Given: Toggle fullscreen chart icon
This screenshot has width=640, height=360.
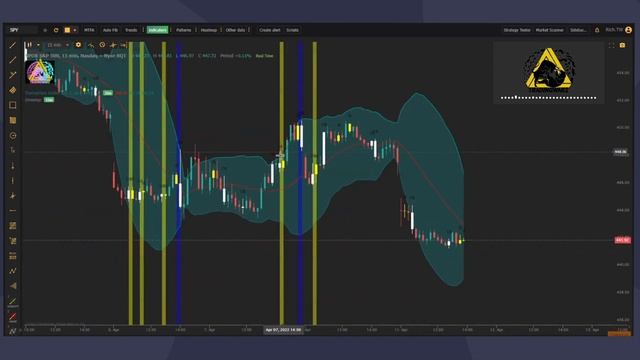Looking at the screenshot, I should point(611,45).
